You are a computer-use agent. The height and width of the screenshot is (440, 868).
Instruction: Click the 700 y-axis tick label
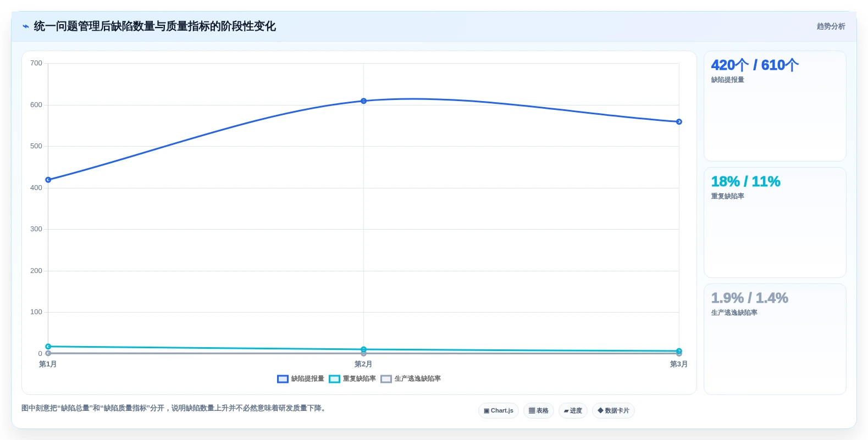click(x=36, y=63)
